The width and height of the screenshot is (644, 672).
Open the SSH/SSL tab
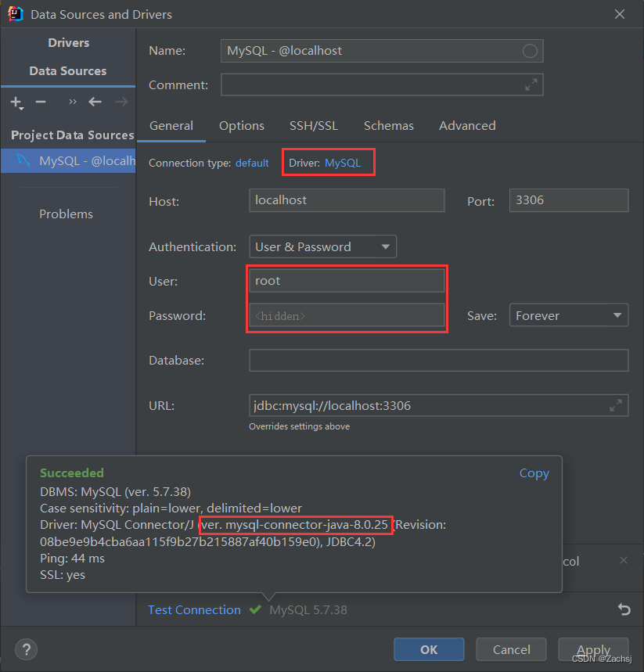[x=314, y=126]
